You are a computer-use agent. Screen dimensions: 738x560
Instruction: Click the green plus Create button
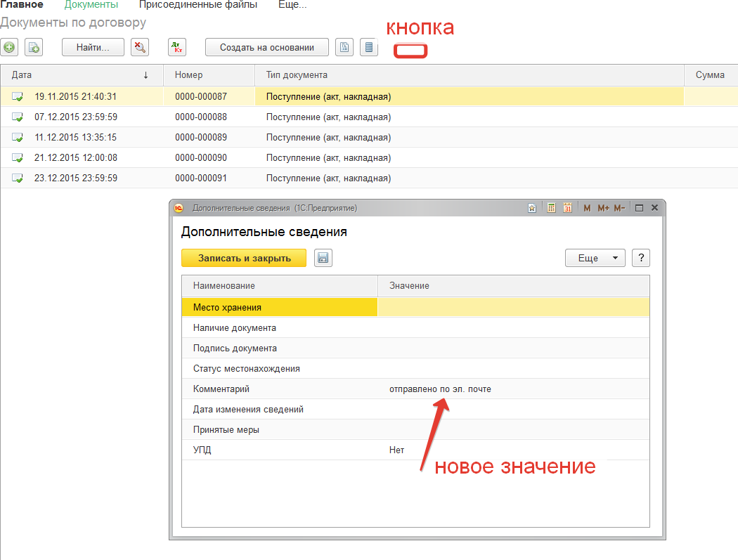[x=9, y=47]
